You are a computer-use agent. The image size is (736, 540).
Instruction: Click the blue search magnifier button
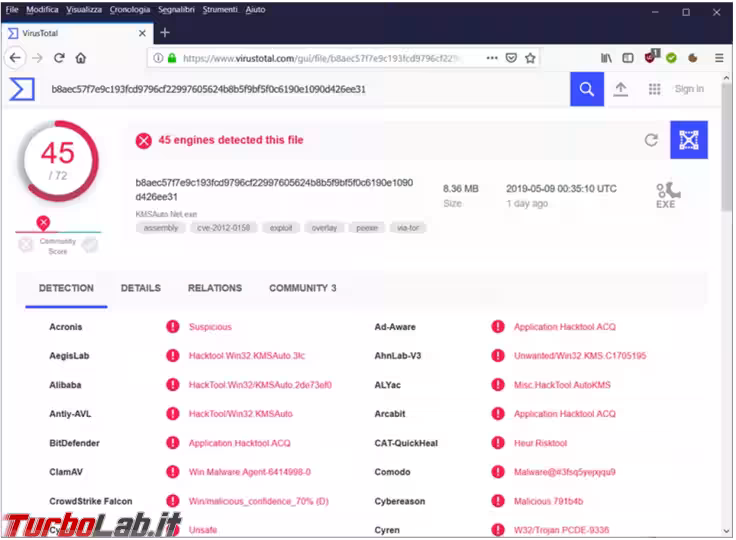click(587, 89)
